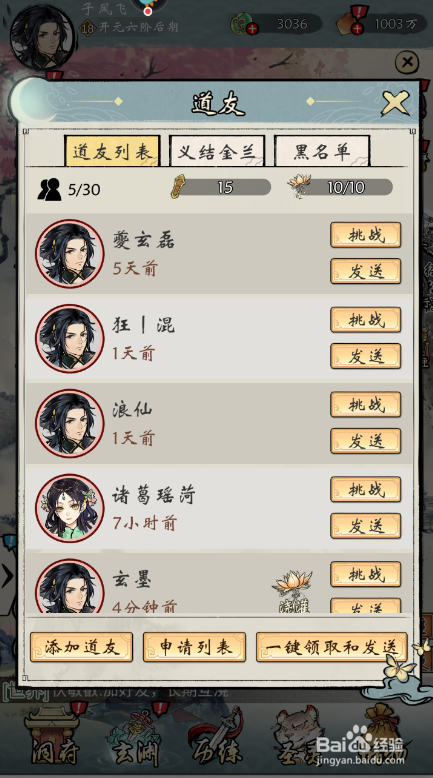The width and height of the screenshot is (433, 778).
Task: Click 一键领取和发送 button
Action: (331, 647)
